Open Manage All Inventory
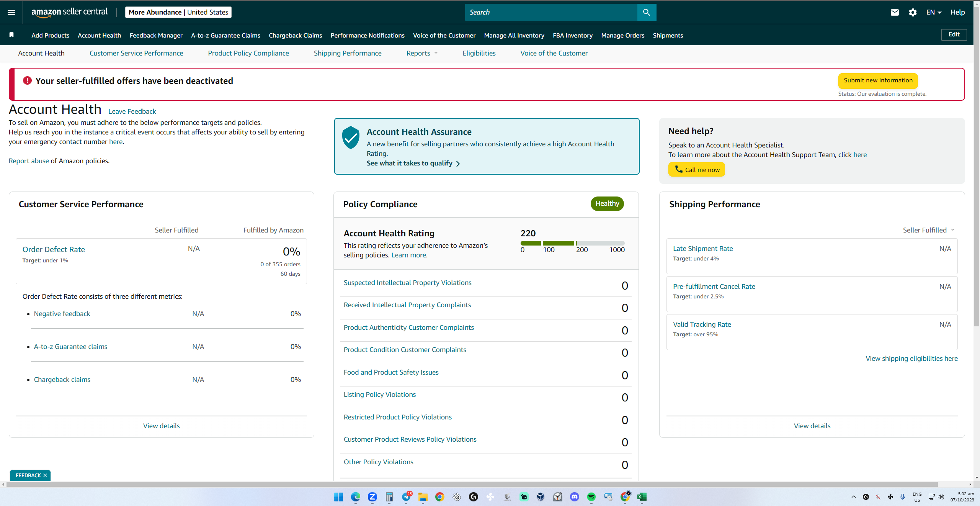Viewport: 980px width, 506px height. tap(514, 35)
